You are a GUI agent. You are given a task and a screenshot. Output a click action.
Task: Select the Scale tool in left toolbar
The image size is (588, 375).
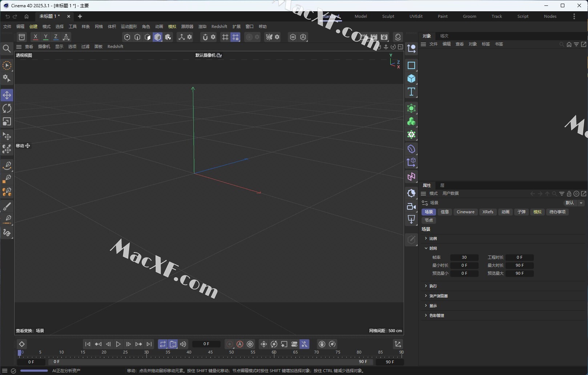point(7,121)
